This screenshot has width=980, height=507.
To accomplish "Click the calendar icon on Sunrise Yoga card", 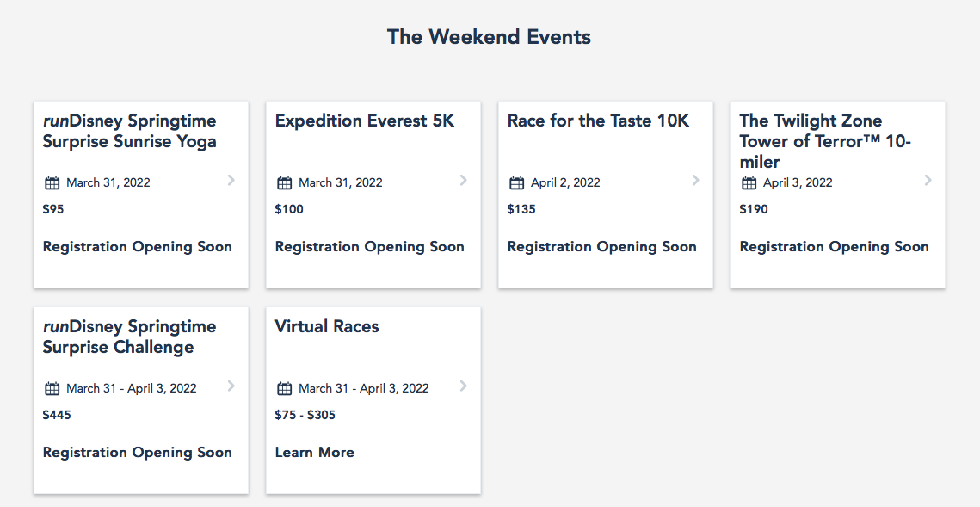I will pos(52,182).
